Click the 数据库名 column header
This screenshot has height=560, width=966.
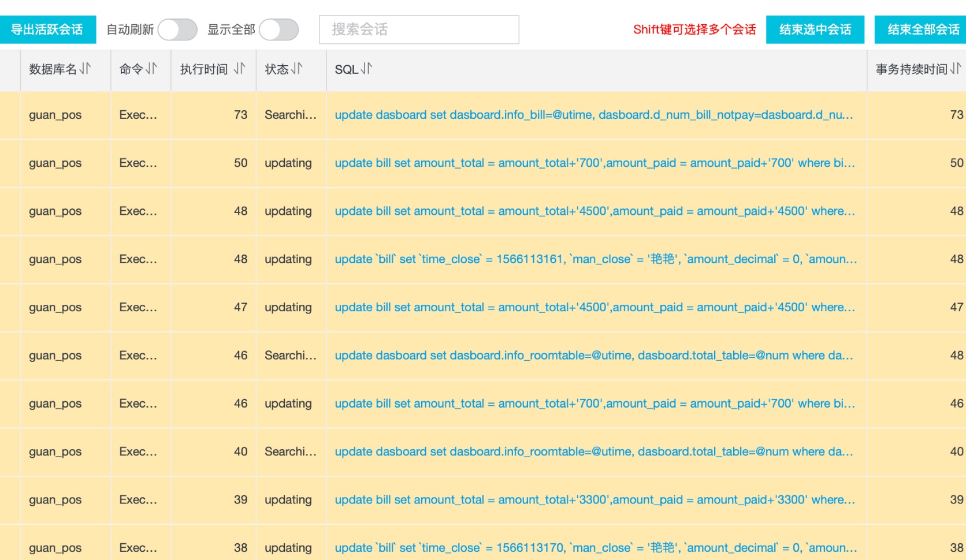(x=53, y=69)
